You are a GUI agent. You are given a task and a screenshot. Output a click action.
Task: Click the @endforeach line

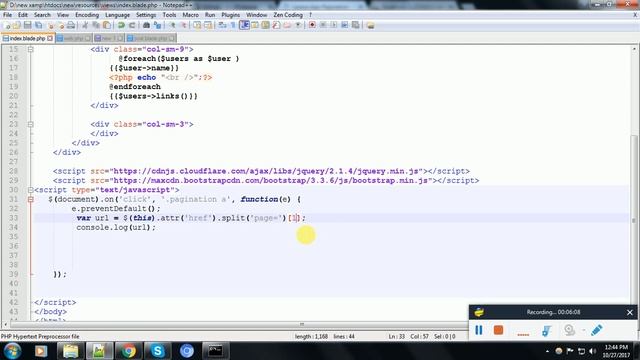(x=135, y=87)
